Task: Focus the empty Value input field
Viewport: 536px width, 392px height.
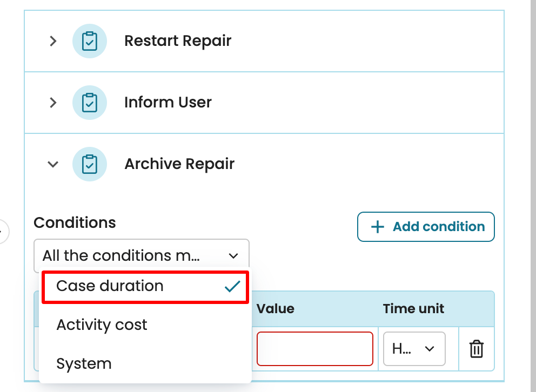Action: [x=314, y=349]
